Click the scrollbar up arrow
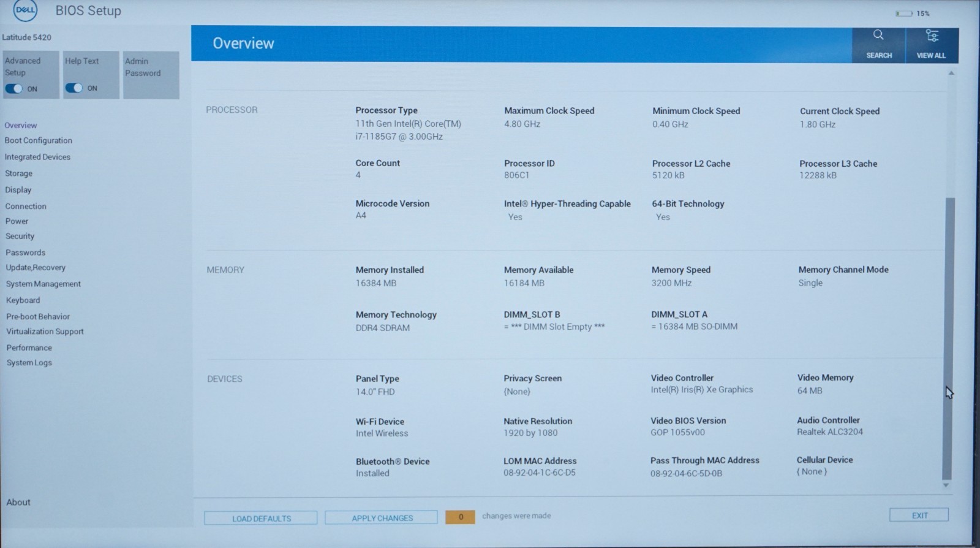Viewport: 980px width, 548px height. click(x=951, y=73)
